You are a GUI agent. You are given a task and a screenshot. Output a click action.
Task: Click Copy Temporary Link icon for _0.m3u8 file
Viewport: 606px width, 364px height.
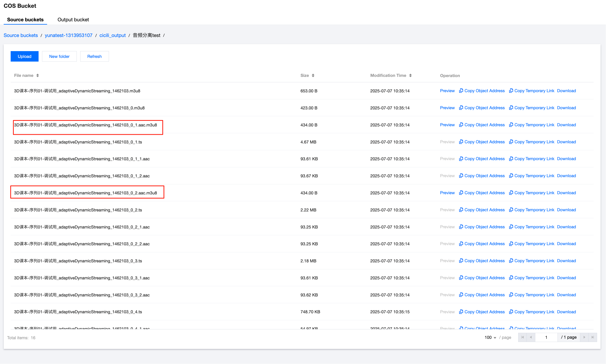coord(511,108)
